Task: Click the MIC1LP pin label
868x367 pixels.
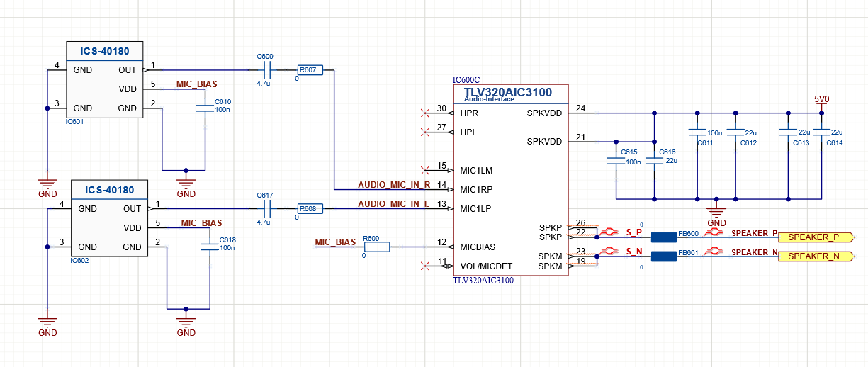Action: pos(476,209)
